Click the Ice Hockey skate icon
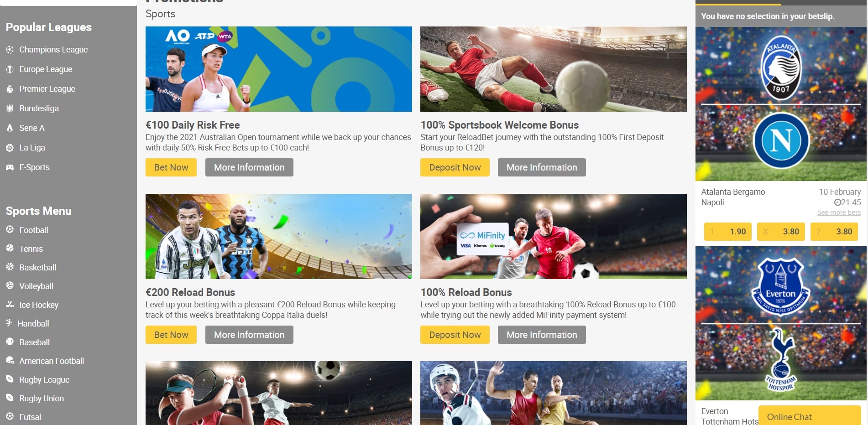Screen dimensions: 868x425 point(10,305)
